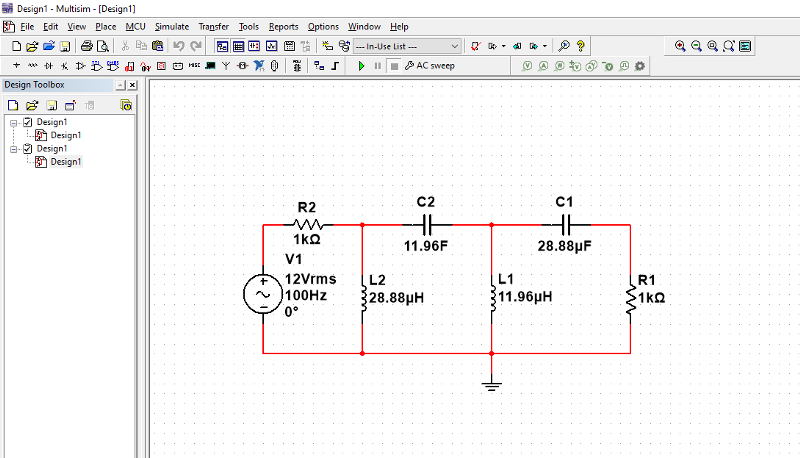Open the Interactive simulation settings gear icon

point(640,66)
